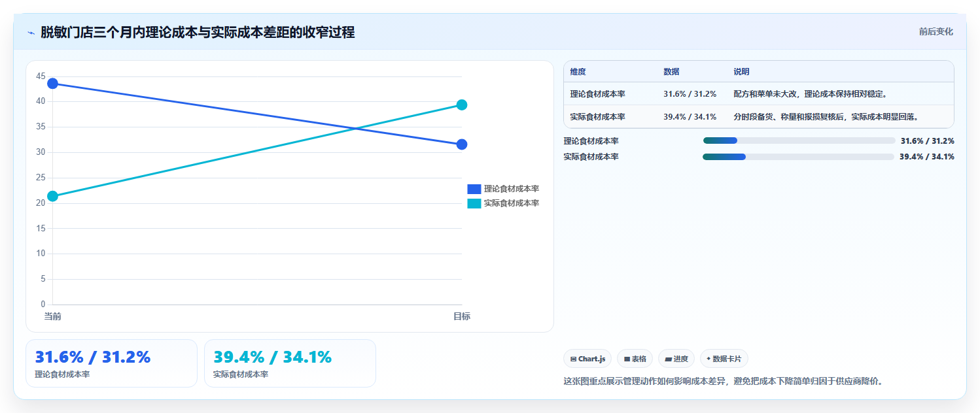Click the blue data point at 目标
This screenshot has height=413, width=980.
(462, 144)
